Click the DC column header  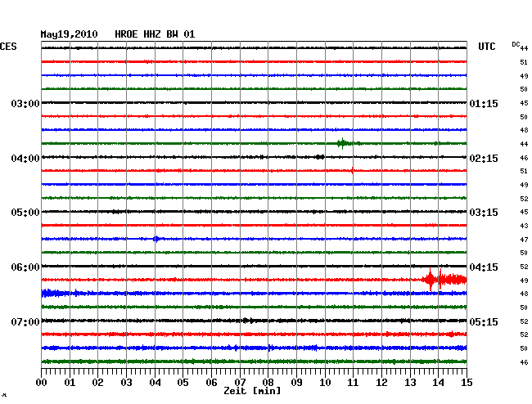point(516,44)
